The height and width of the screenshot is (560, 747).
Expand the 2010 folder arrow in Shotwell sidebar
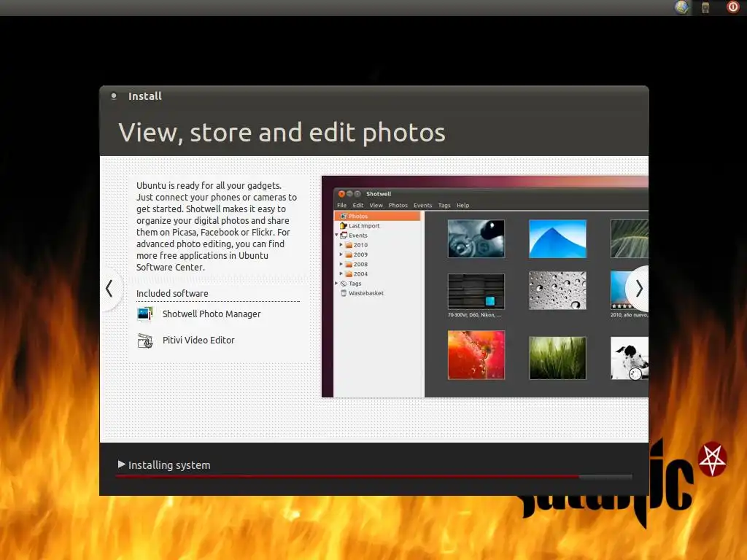[x=341, y=245]
